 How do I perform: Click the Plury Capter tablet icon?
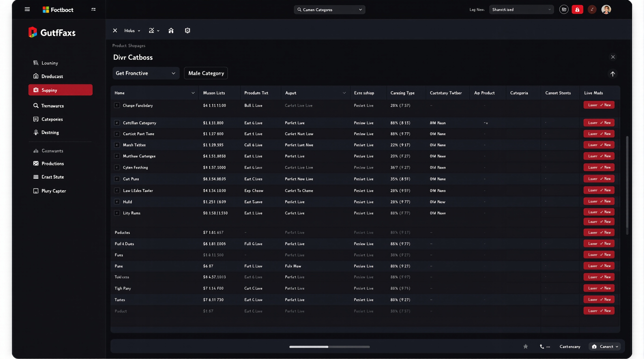tap(36, 191)
